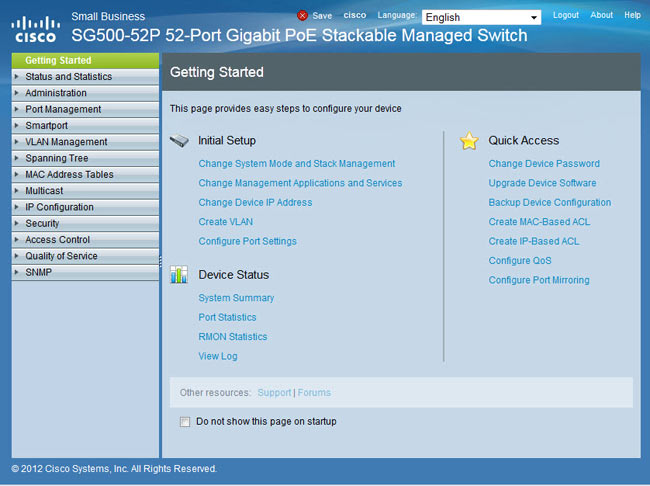The height and width of the screenshot is (486, 650).
Task: Toggle 'Do not show this page on startup'
Action: tap(185, 422)
